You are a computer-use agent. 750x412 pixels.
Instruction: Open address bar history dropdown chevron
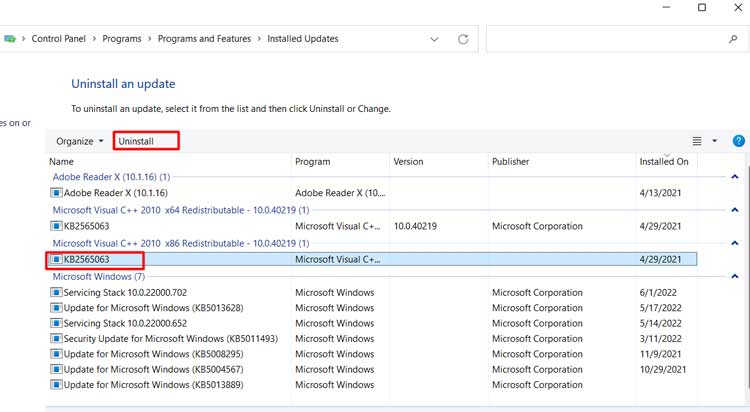(x=434, y=39)
